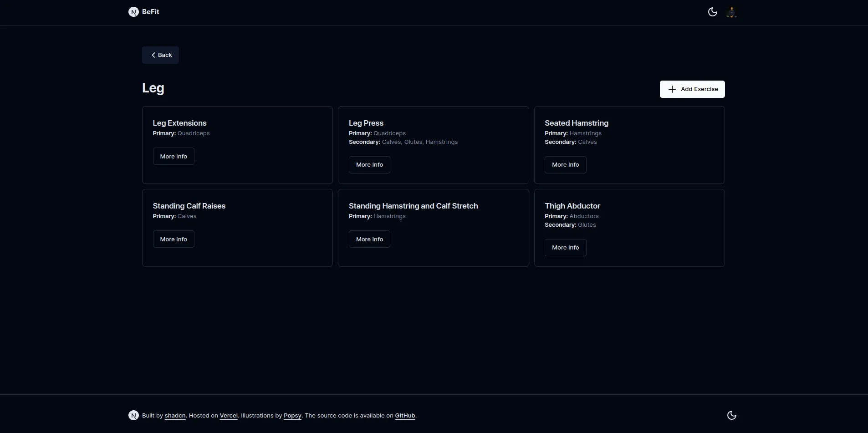868x433 pixels.
Task: Follow the Vercel footer link
Action: [229, 416]
